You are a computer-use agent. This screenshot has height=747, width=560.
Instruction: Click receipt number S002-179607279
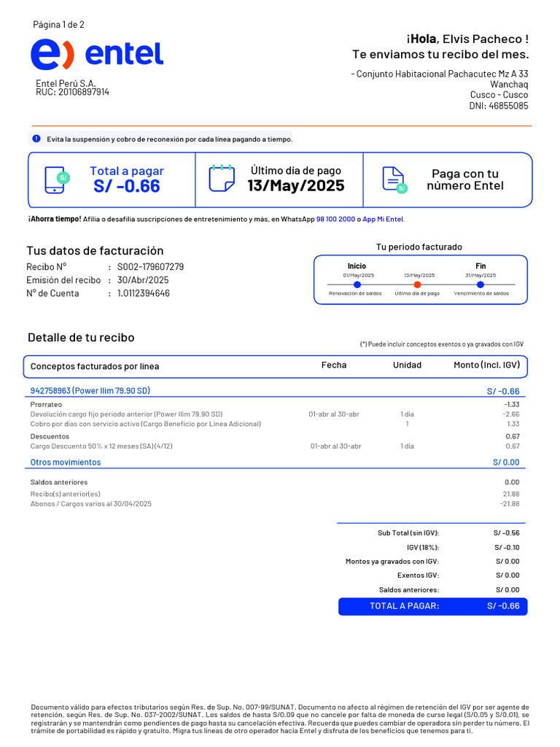[150, 267]
